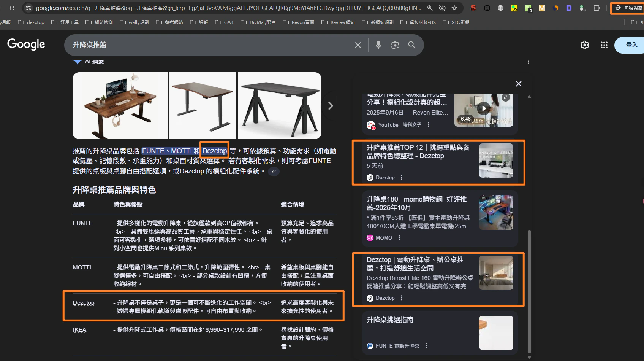
Task: Open more options on TOP 12 Dezctop card
Action: click(402, 177)
